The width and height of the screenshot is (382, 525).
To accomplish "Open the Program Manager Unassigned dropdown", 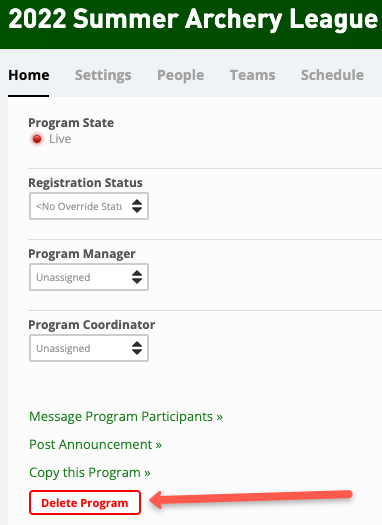I will pyautogui.click(x=89, y=277).
